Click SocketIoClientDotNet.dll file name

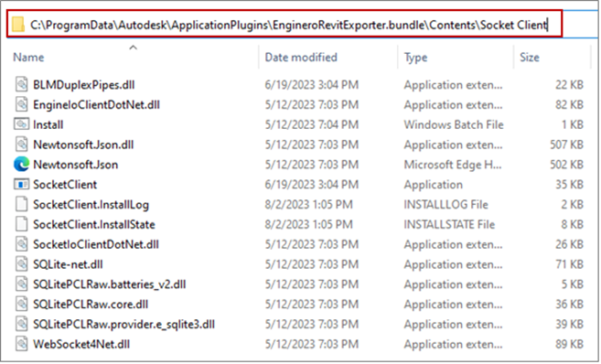(x=96, y=244)
